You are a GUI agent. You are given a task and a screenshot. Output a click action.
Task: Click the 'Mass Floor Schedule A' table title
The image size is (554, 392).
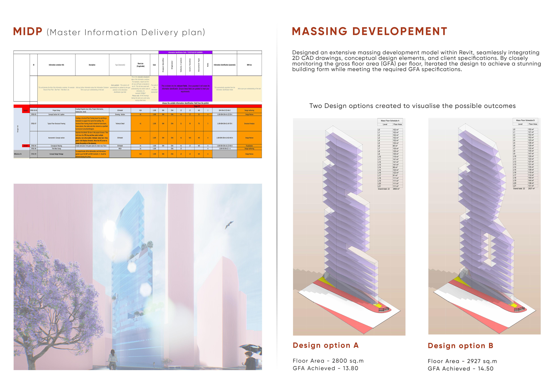(390, 121)
